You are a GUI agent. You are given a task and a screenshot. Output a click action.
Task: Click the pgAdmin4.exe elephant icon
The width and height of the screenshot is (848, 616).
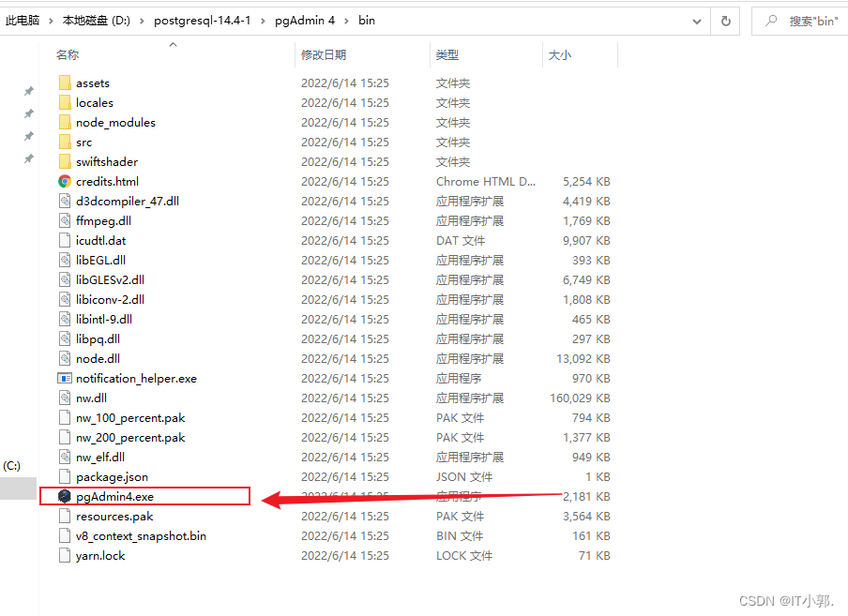65,496
